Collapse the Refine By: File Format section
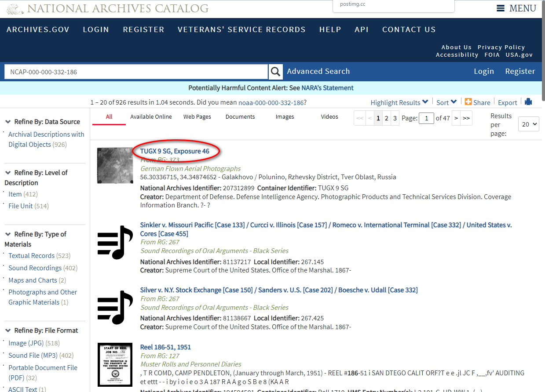The height and width of the screenshot is (392, 545). tap(8, 330)
